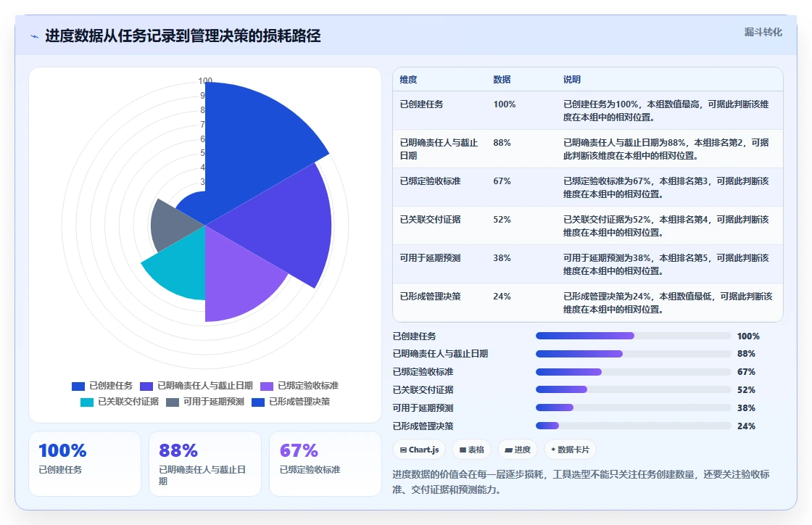812x525 pixels.
Task: Click the 已创建任务 progress bar
Action: pyautogui.click(x=634, y=336)
